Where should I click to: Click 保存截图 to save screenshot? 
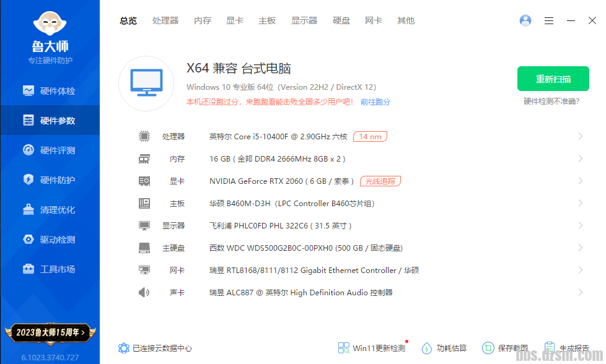pyautogui.click(x=505, y=348)
